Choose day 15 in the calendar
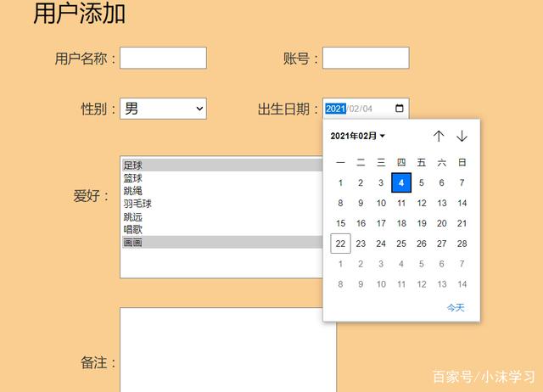Viewport: 543px width, 392px height. click(x=340, y=223)
